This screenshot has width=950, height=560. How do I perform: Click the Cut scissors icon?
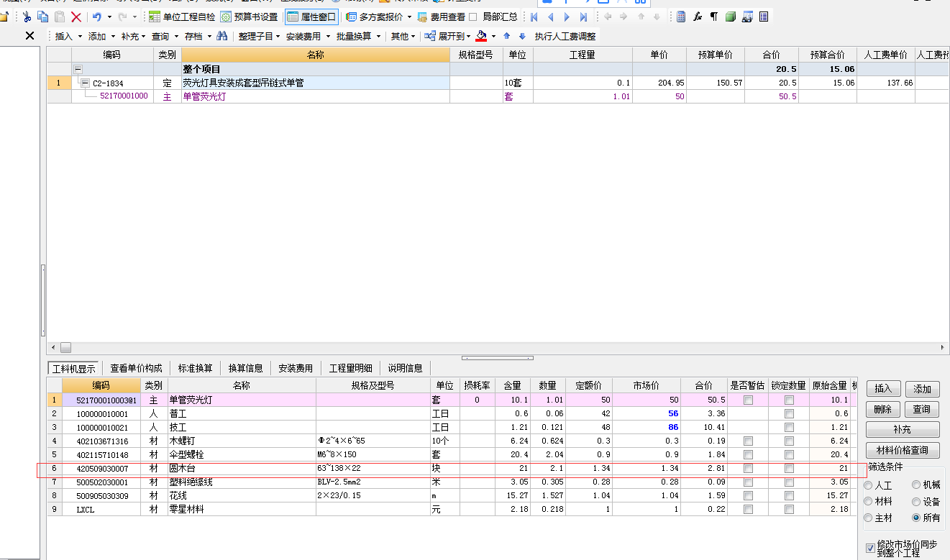point(27,17)
